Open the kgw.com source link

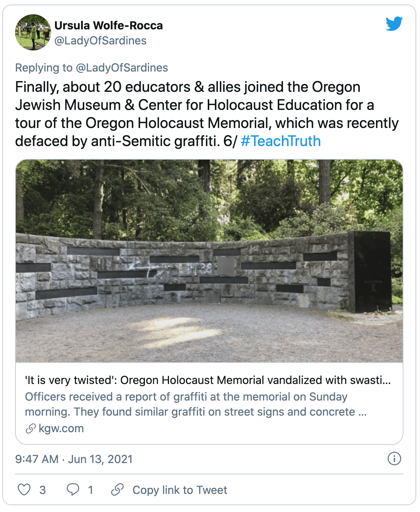(x=61, y=428)
